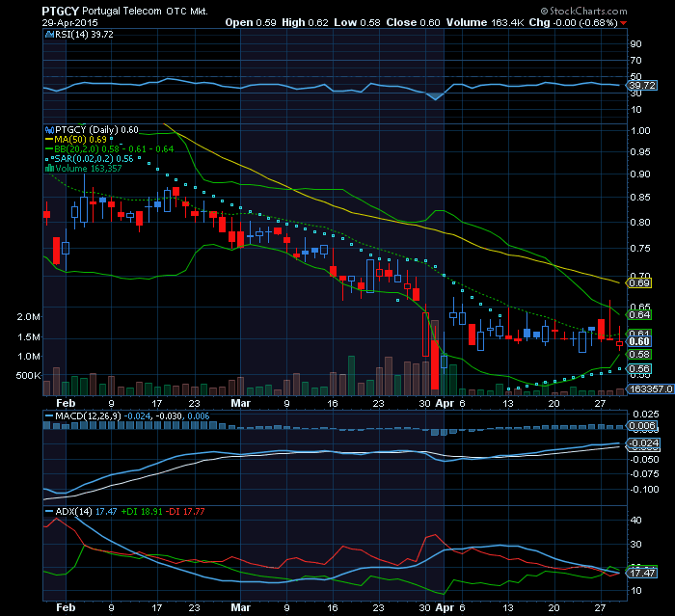Click the 0.006 MACD histogram axis tag

pos(642,426)
